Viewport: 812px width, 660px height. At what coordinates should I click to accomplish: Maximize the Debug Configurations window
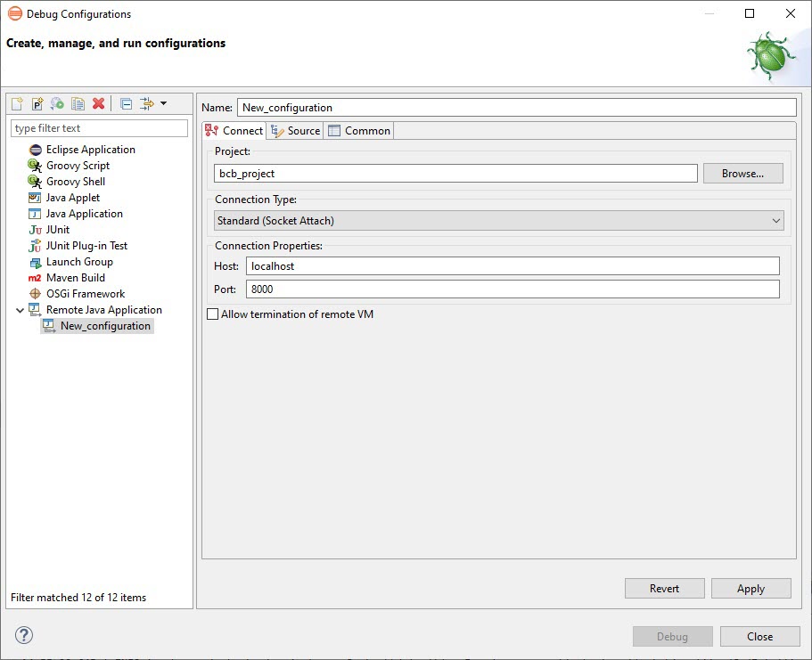750,13
